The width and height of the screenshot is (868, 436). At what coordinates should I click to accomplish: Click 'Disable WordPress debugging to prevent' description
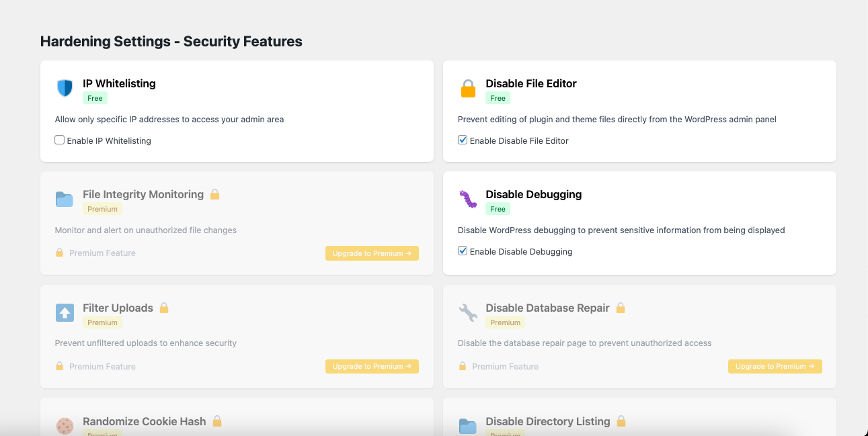621,230
